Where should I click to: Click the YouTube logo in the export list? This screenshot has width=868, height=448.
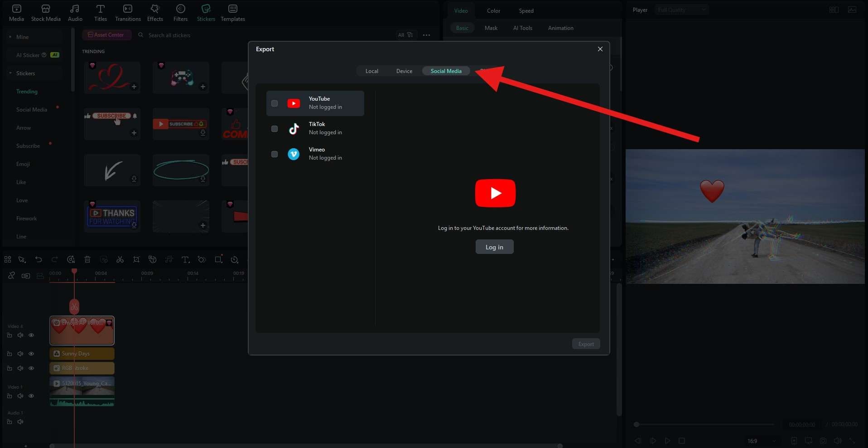(294, 103)
